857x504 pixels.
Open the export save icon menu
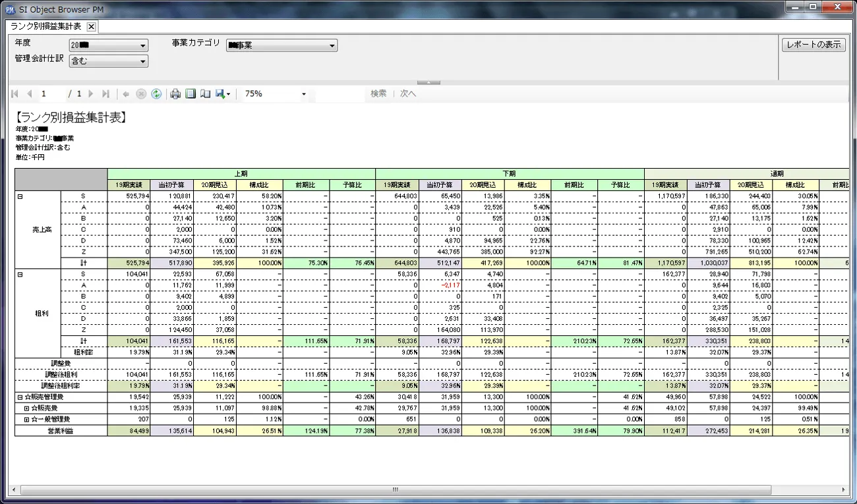(x=222, y=94)
